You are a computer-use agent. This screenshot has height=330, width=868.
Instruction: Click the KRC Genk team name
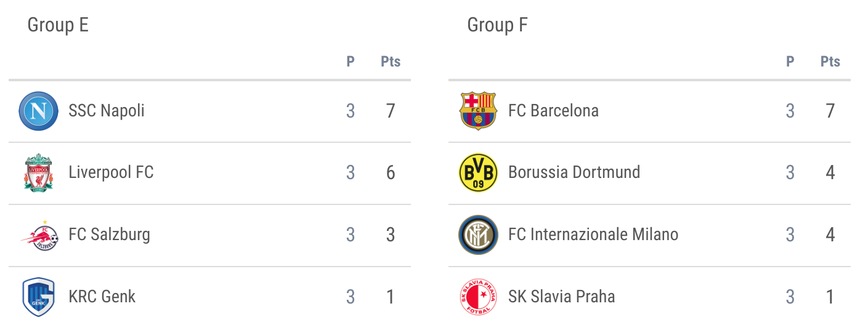pyautogui.click(x=102, y=297)
